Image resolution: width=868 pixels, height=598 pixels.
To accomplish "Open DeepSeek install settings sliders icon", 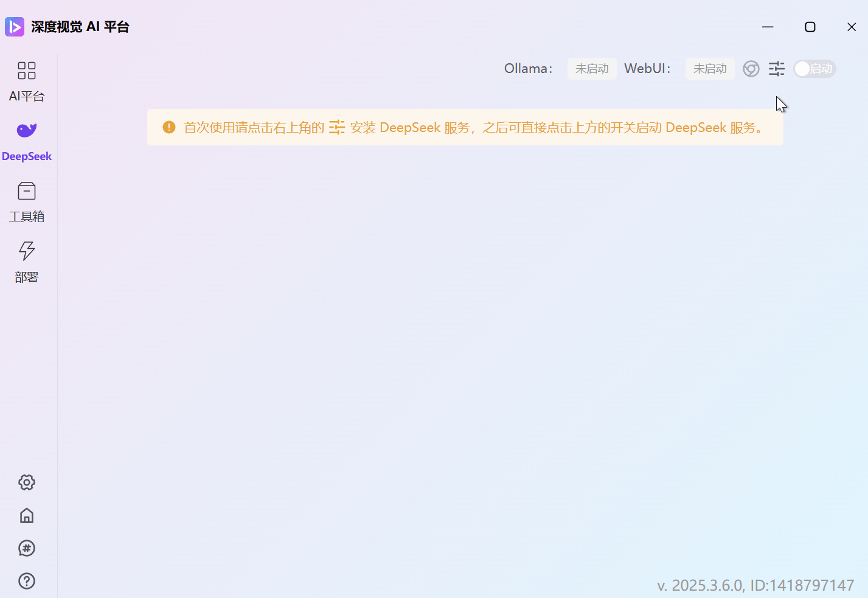I will 777,69.
